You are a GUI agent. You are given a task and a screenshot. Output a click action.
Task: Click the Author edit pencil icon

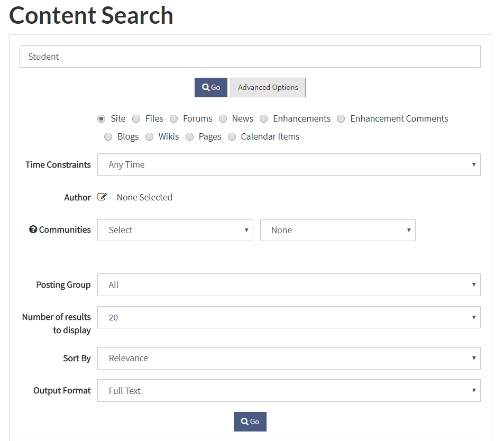click(x=103, y=197)
